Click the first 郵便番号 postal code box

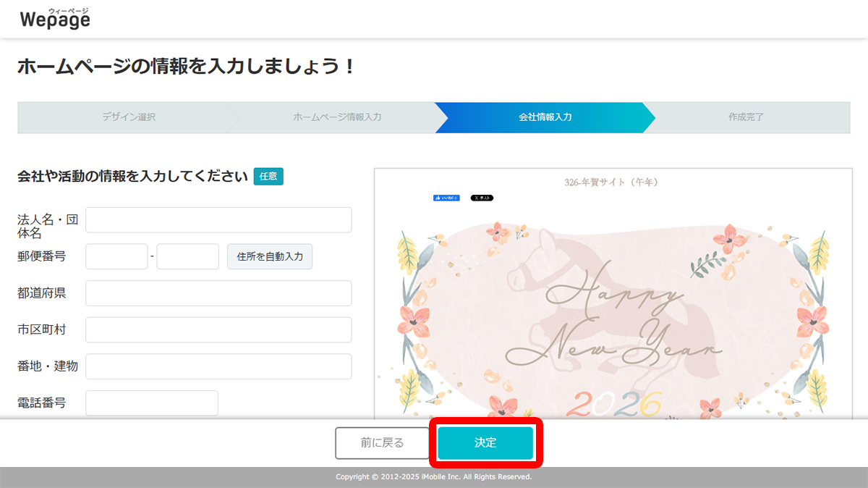(116, 256)
